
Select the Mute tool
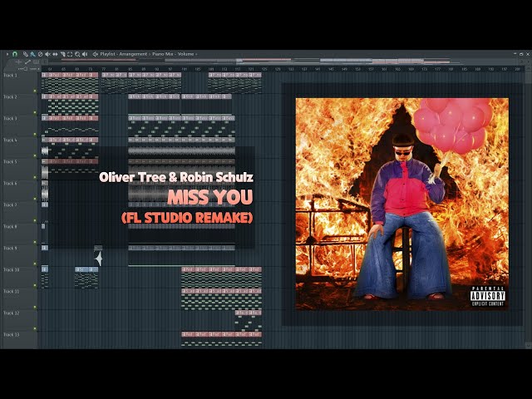47,54
